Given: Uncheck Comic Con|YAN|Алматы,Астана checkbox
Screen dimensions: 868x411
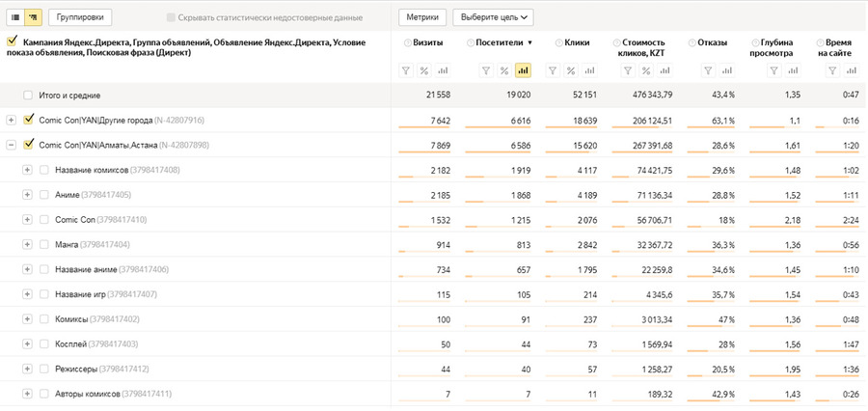Looking at the screenshot, I should pyautogui.click(x=28, y=144).
